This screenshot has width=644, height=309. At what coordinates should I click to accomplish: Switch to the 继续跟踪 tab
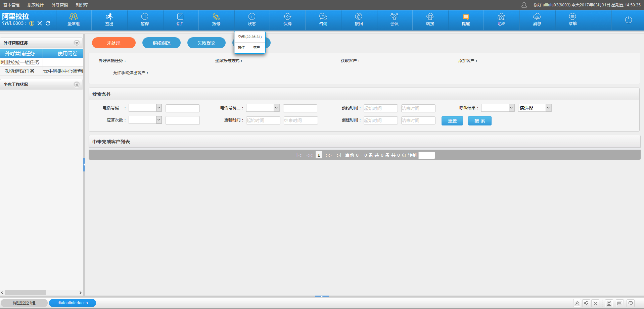162,43
